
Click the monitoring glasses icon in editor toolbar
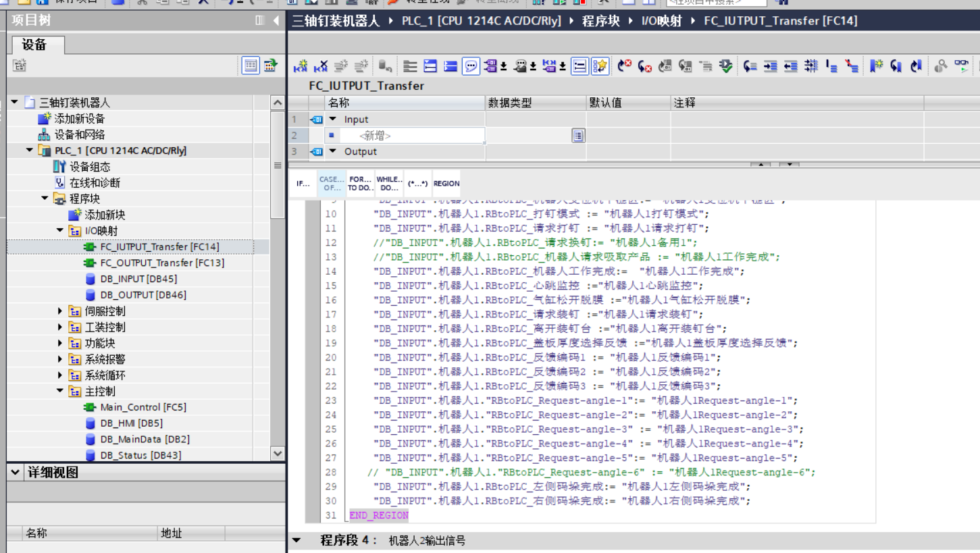(961, 66)
